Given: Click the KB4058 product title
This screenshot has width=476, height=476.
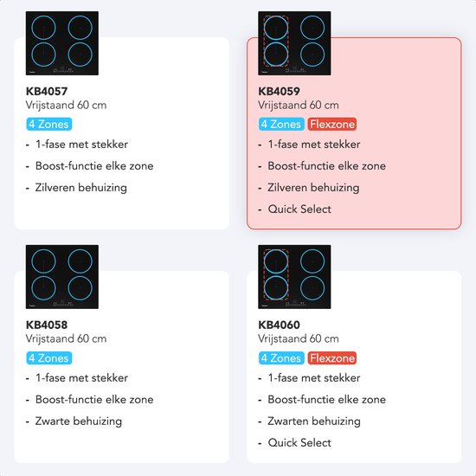Looking at the screenshot, I should [x=47, y=325].
